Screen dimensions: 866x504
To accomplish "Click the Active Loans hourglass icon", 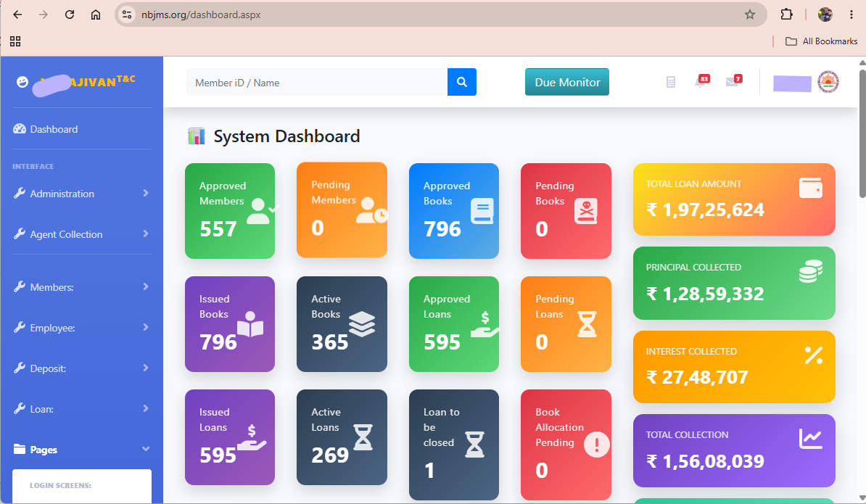I will [x=363, y=437].
